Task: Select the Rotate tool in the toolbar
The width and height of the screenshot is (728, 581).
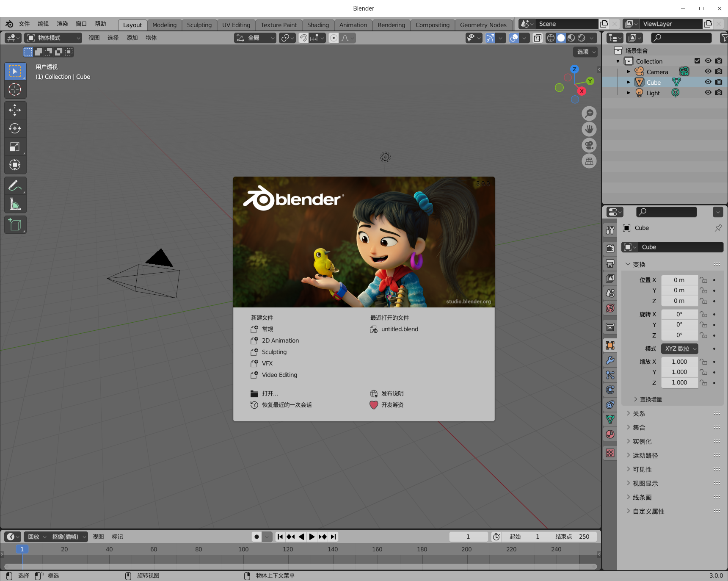Action: point(15,128)
